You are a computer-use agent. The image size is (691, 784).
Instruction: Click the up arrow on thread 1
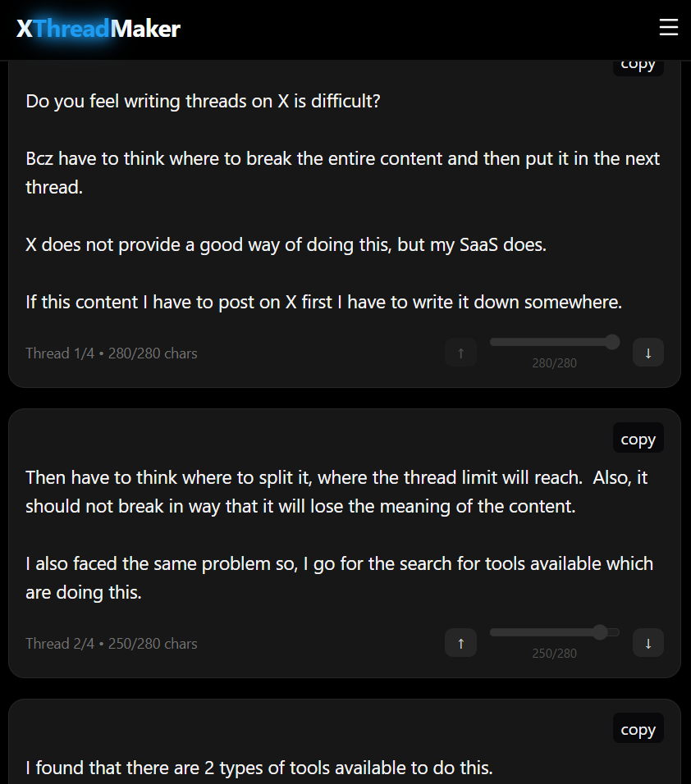pos(460,352)
